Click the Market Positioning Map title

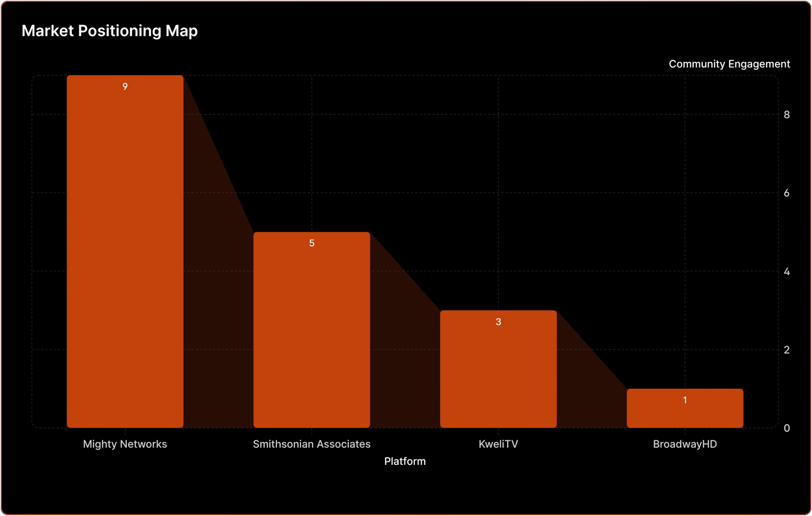(x=110, y=31)
